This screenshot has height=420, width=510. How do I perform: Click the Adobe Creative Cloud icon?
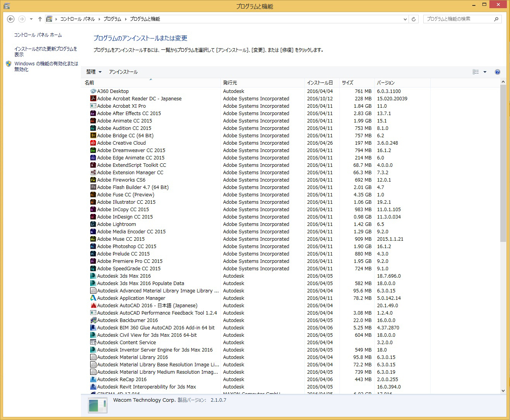point(93,143)
